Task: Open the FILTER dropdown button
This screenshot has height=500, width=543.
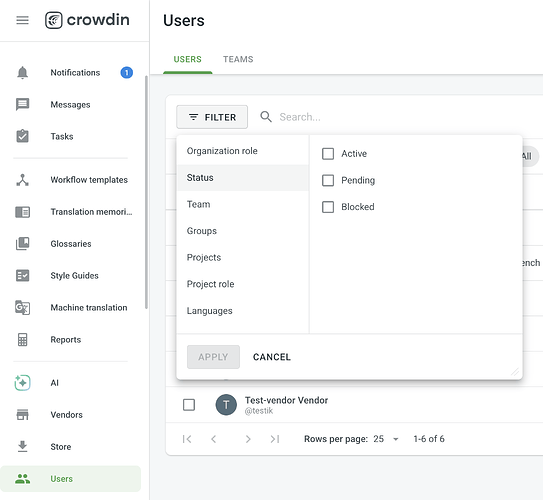Action: [212, 117]
